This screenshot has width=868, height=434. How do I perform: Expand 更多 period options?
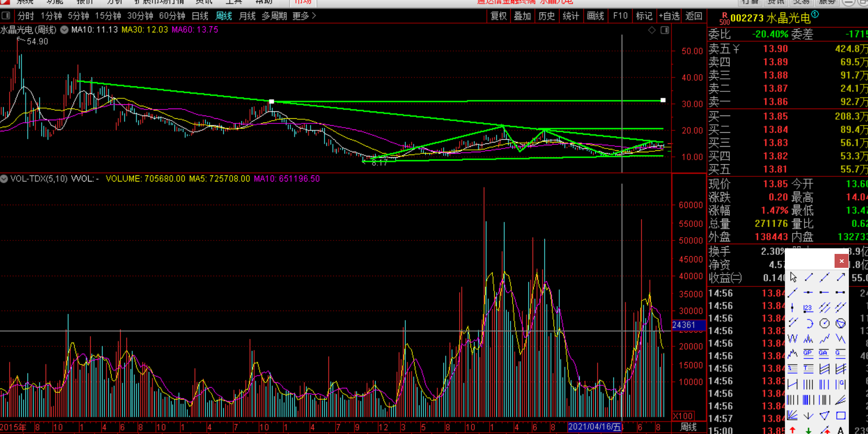304,16
